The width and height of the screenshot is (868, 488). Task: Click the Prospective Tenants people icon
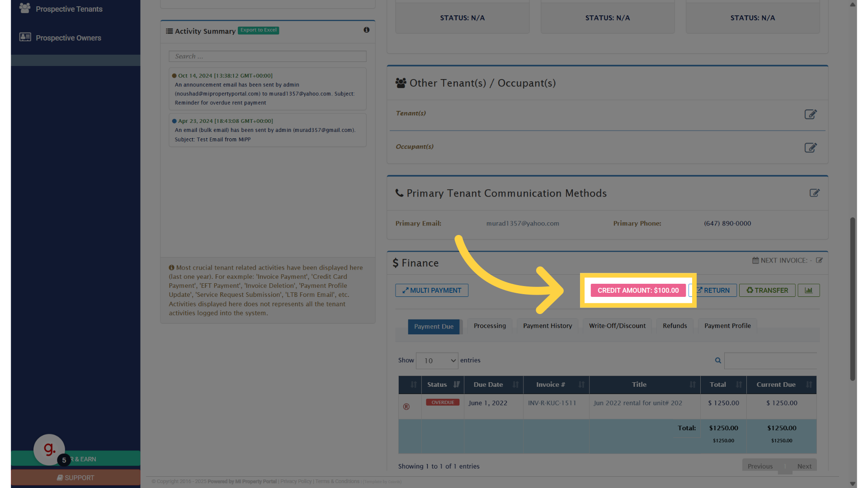click(25, 8)
